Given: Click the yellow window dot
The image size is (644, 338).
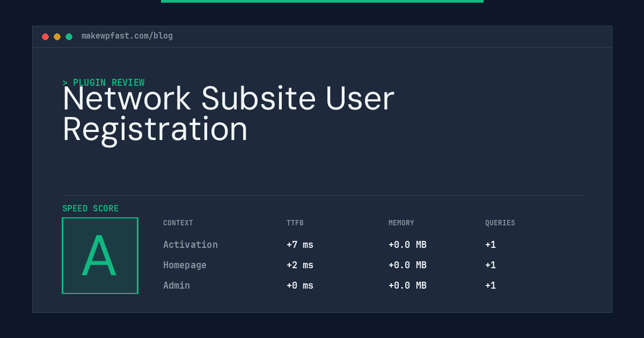Looking at the screenshot, I should [57, 36].
